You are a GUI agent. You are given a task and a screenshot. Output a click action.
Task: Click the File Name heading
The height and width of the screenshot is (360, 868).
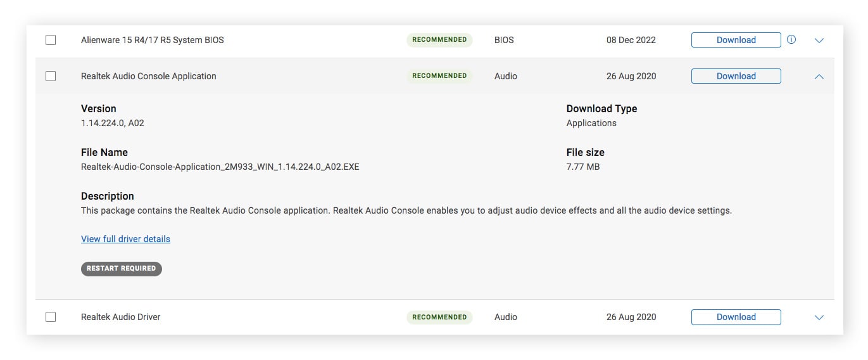click(x=104, y=152)
